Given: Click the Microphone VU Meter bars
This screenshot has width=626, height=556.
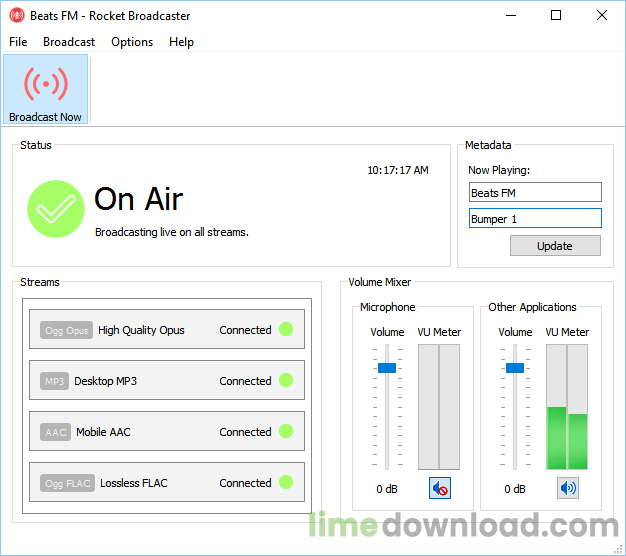Looking at the screenshot, I should (439, 407).
